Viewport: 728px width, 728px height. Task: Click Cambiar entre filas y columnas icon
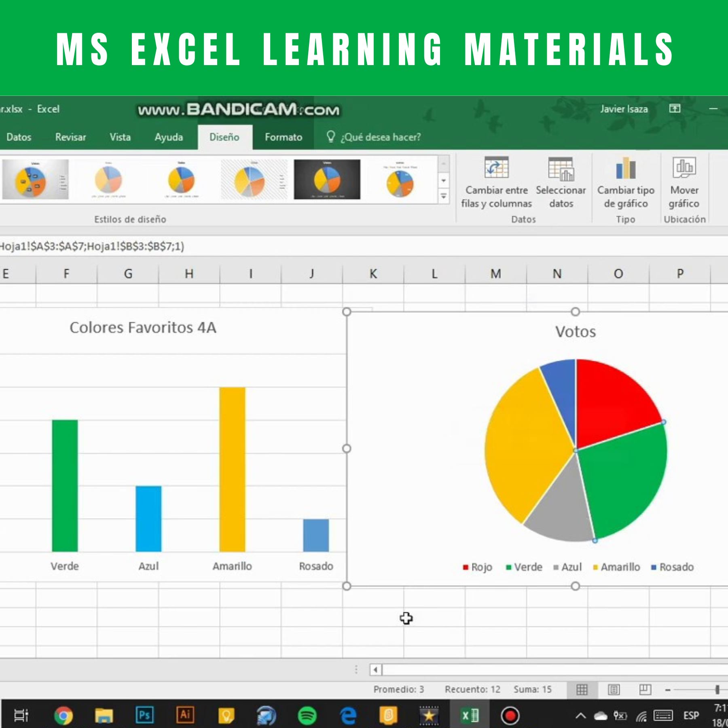[x=496, y=167]
